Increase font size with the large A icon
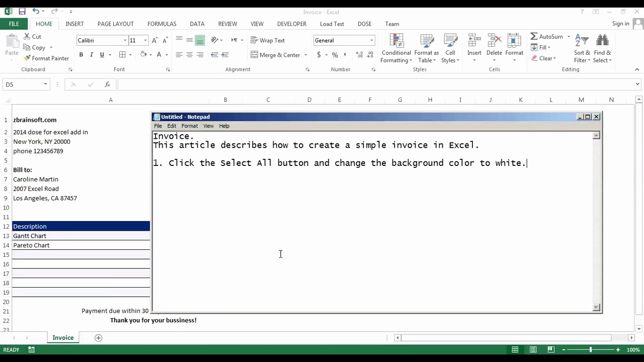644x362 pixels. click(x=155, y=40)
